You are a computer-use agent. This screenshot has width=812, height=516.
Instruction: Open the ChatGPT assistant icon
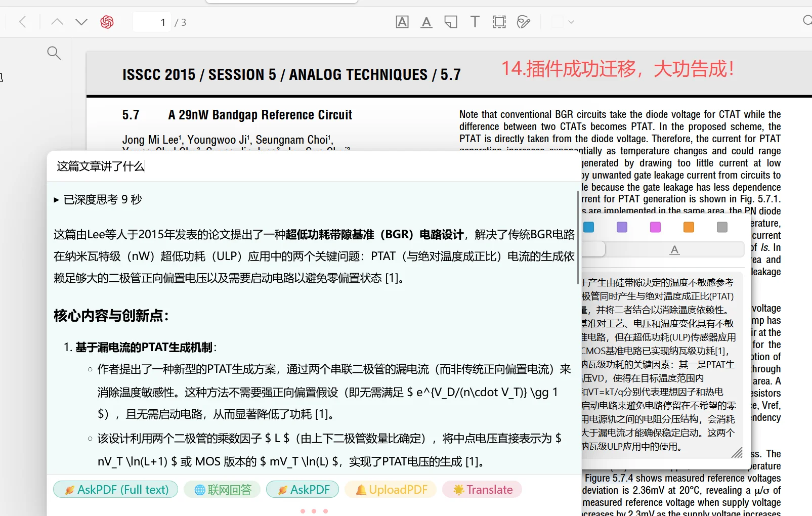[x=107, y=22]
